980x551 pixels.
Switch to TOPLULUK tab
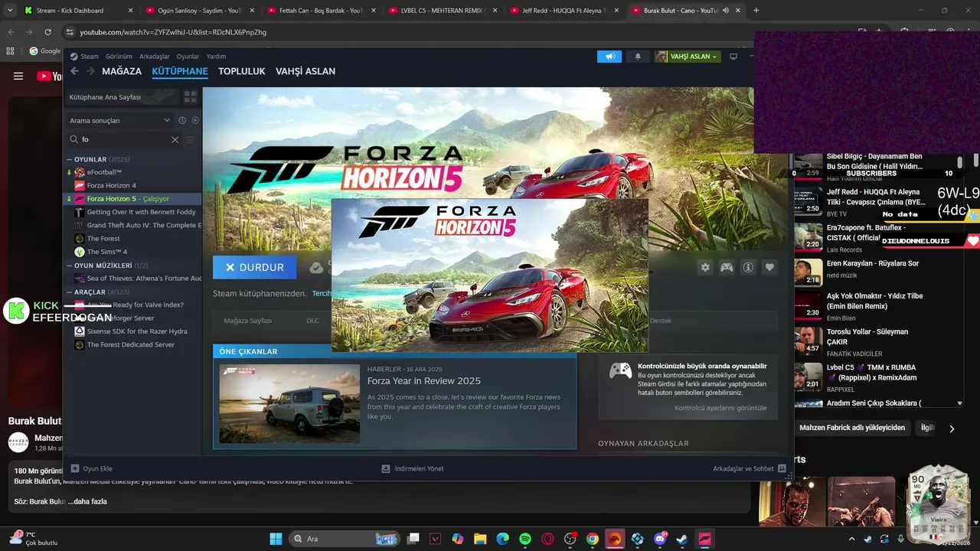tap(241, 71)
